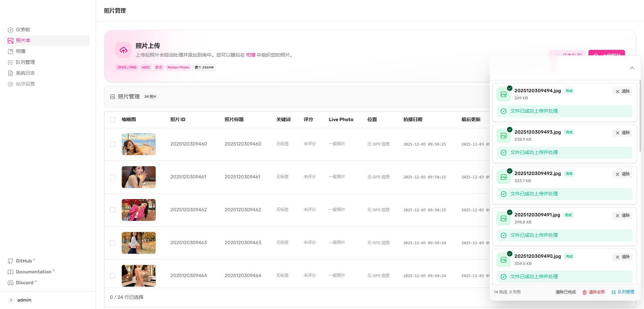Open the thumbnail of photo 2025120309464

(x=139, y=276)
